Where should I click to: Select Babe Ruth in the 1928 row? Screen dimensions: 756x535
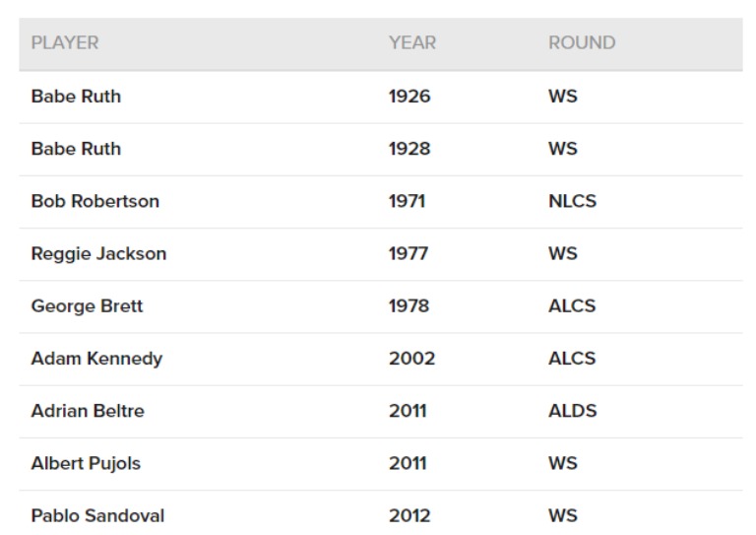pos(76,149)
